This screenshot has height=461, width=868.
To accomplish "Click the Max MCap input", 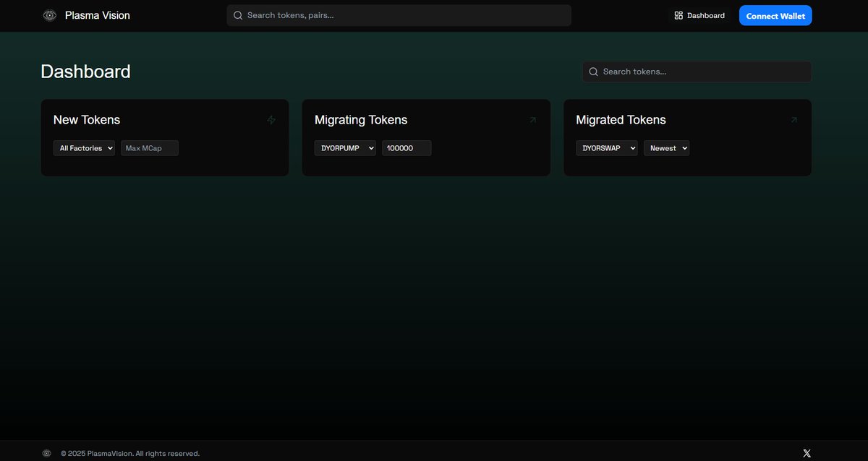I will coord(150,148).
